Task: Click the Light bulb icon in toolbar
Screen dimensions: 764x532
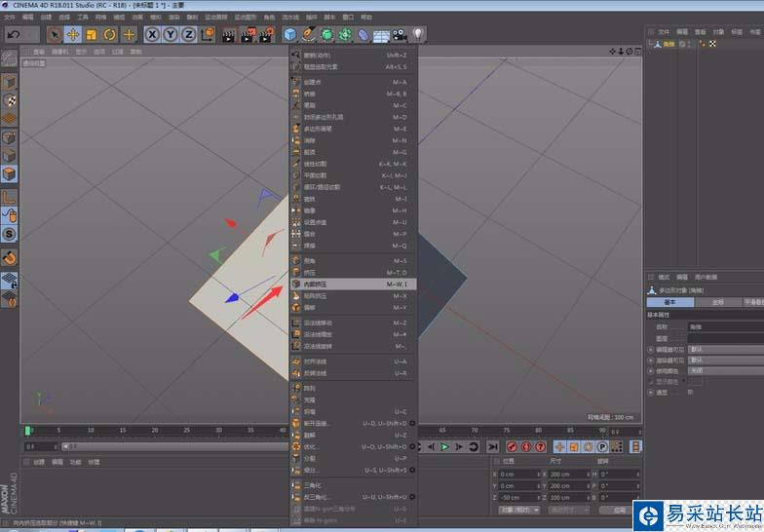Action: pyautogui.click(x=417, y=35)
